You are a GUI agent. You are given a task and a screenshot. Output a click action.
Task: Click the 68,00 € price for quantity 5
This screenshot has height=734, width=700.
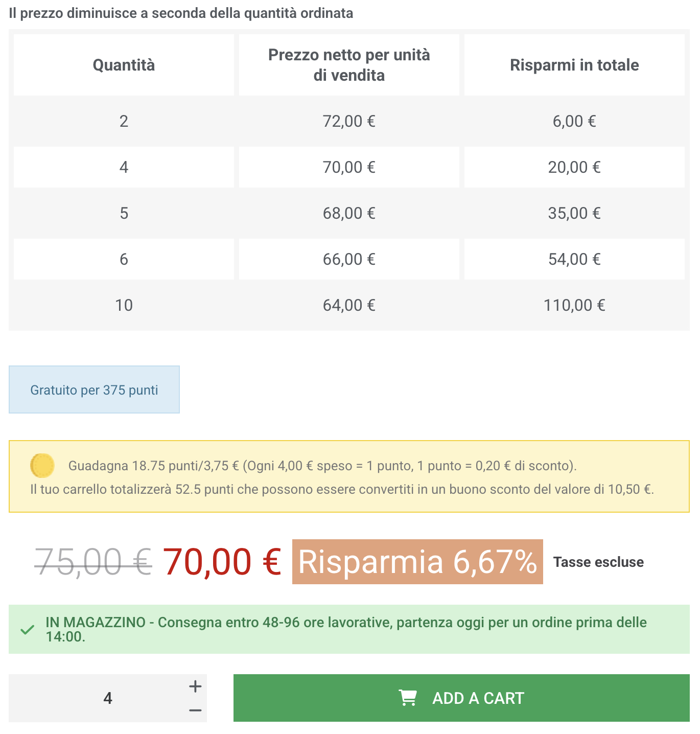click(349, 213)
